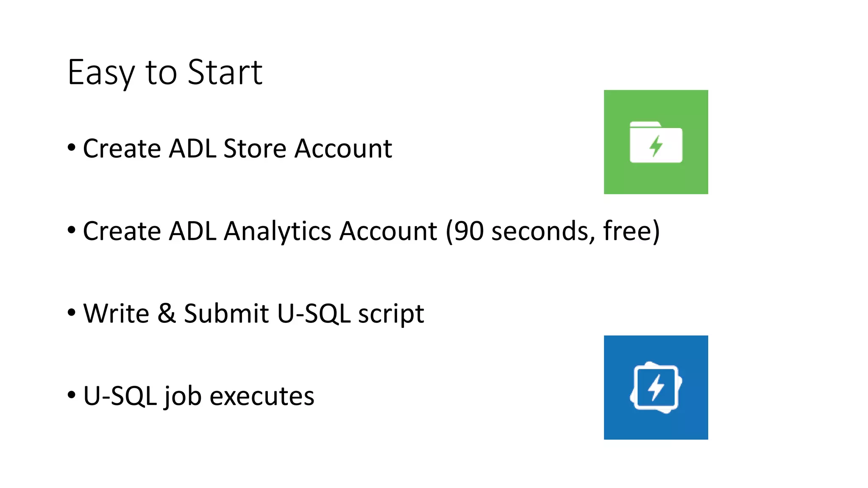Screen dimensions: 868x488
Task: Click the green Data Lake Store folder icon
Action: tap(656, 142)
